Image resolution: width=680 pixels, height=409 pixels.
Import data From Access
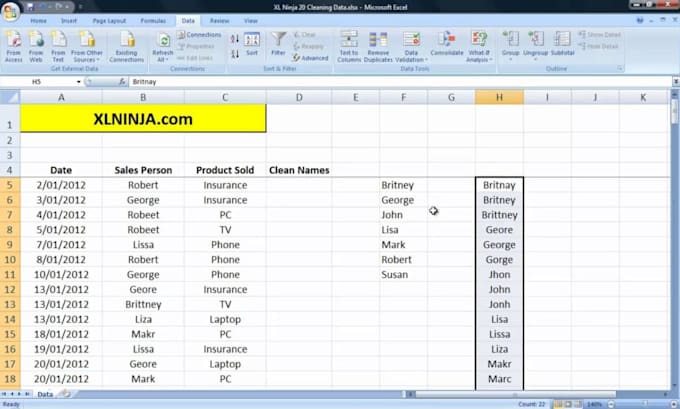pos(13,47)
